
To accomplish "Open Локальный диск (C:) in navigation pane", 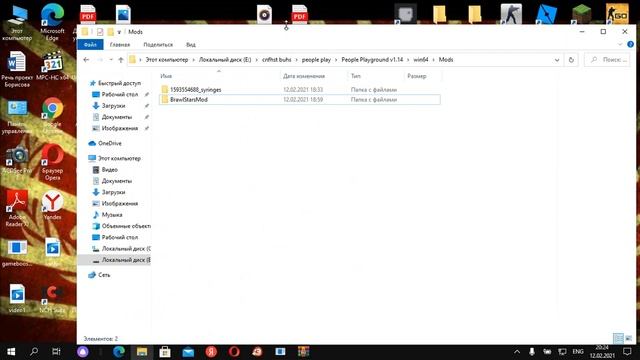I will [x=126, y=249].
